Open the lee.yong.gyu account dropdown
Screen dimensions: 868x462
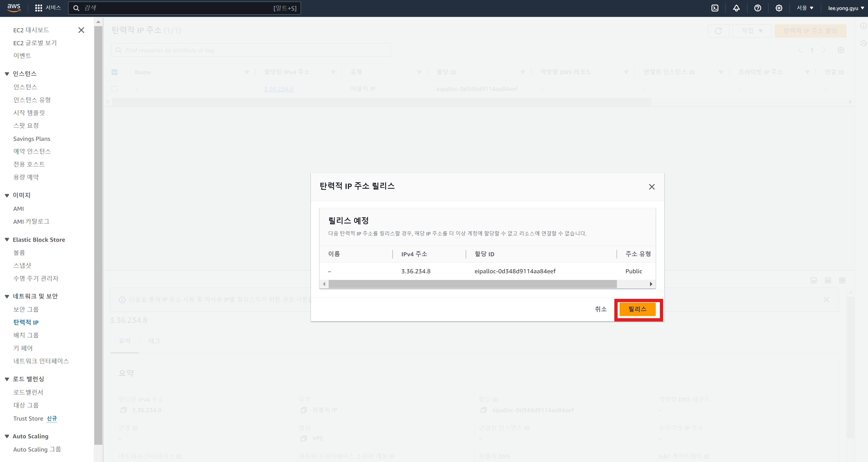(x=846, y=8)
